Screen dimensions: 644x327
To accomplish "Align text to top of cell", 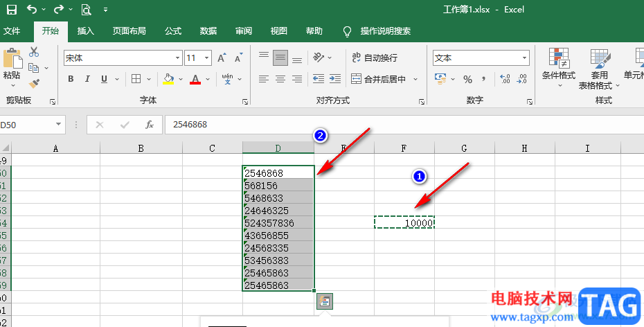I will coord(264,55).
